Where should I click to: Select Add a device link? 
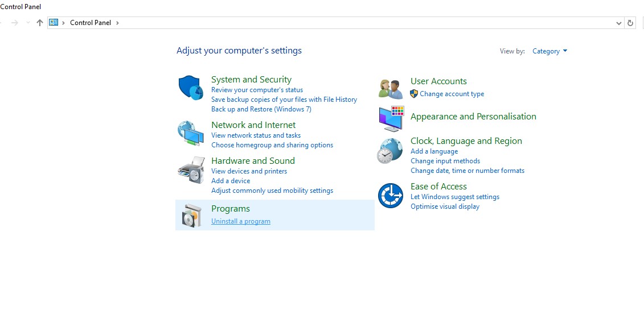231,181
